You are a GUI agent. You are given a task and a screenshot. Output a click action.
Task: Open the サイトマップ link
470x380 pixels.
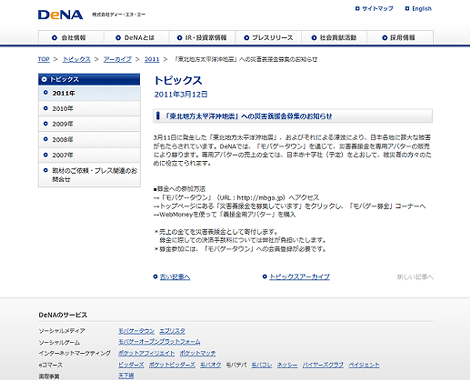pos(378,9)
